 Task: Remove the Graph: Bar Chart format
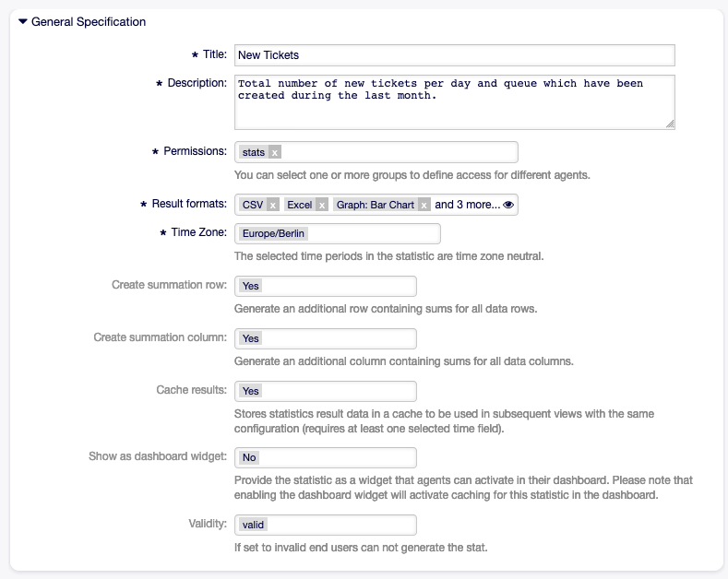(424, 205)
